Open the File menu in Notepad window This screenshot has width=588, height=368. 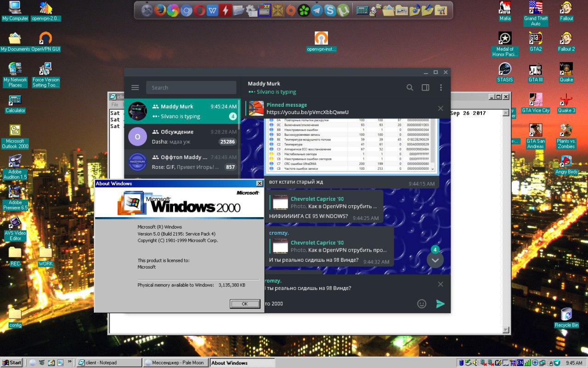tap(115, 105)
